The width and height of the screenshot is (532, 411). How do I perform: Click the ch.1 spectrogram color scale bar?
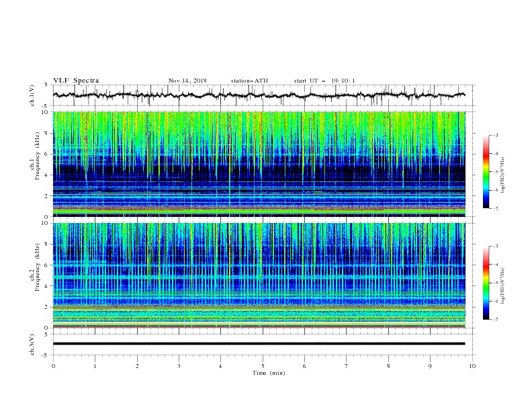(x=486, y=172)
